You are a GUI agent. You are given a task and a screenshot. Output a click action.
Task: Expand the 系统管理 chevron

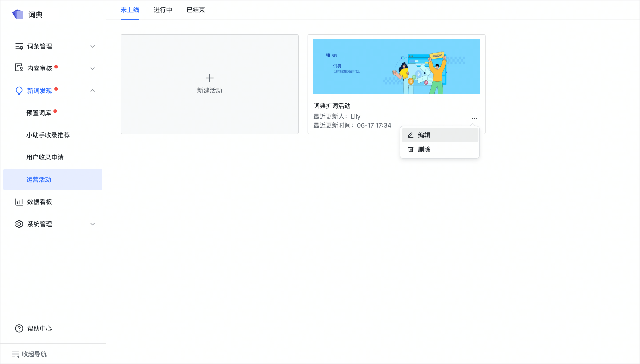coord(92,224)
